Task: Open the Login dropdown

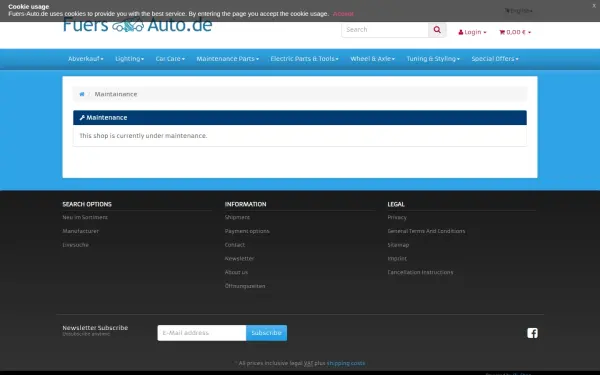Action: (472, 32)
